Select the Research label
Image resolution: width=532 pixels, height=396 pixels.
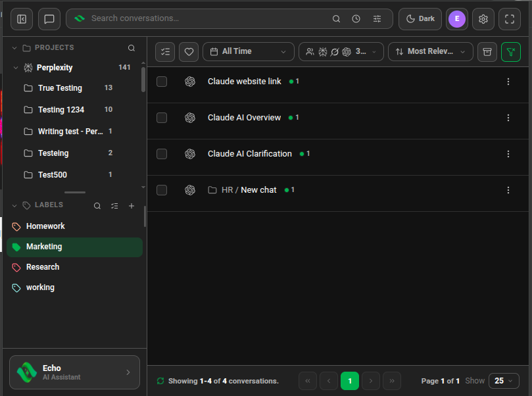coord(74,267)
